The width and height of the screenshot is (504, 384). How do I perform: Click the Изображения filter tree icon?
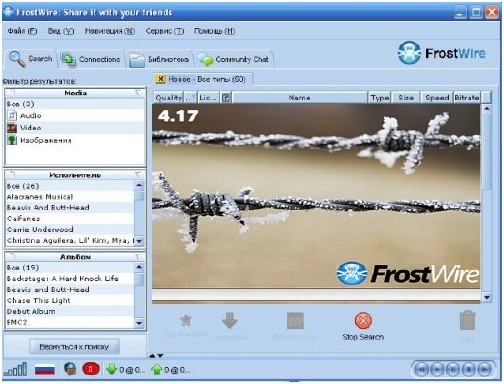pyautogui.click(x=12, y=140)
